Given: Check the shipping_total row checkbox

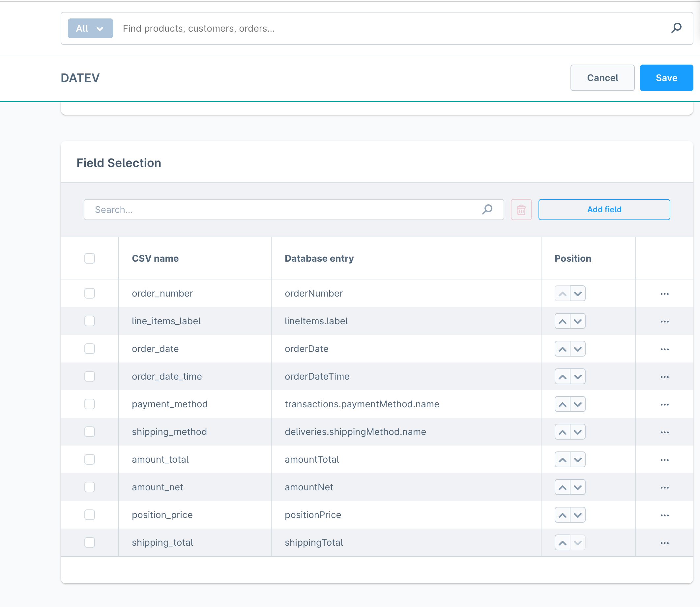Looking at the screenshot, I should tap(89, 543).
